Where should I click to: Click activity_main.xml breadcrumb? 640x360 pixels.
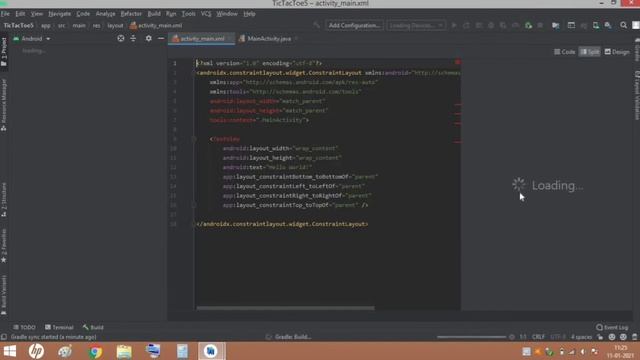coord(156,25)
